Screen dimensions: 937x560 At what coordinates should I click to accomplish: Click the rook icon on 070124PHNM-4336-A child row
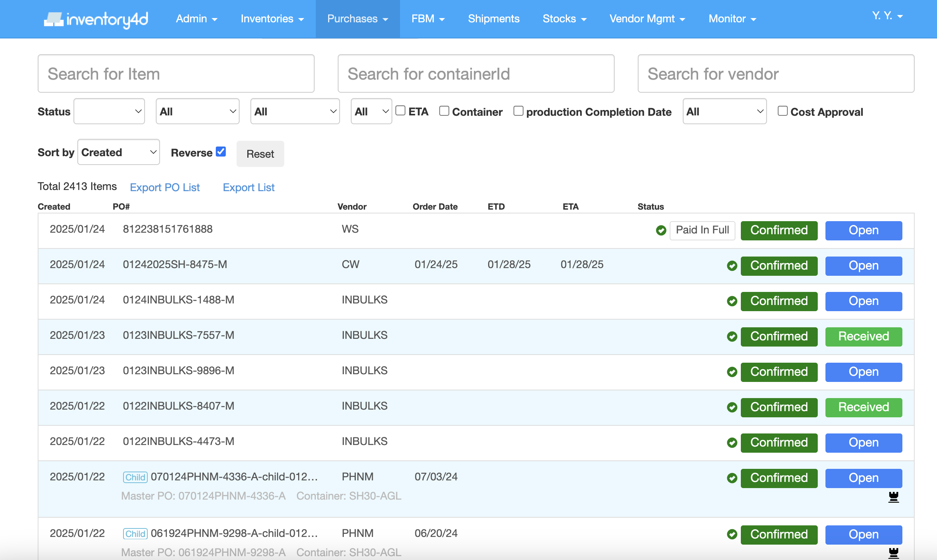point(893,497)
